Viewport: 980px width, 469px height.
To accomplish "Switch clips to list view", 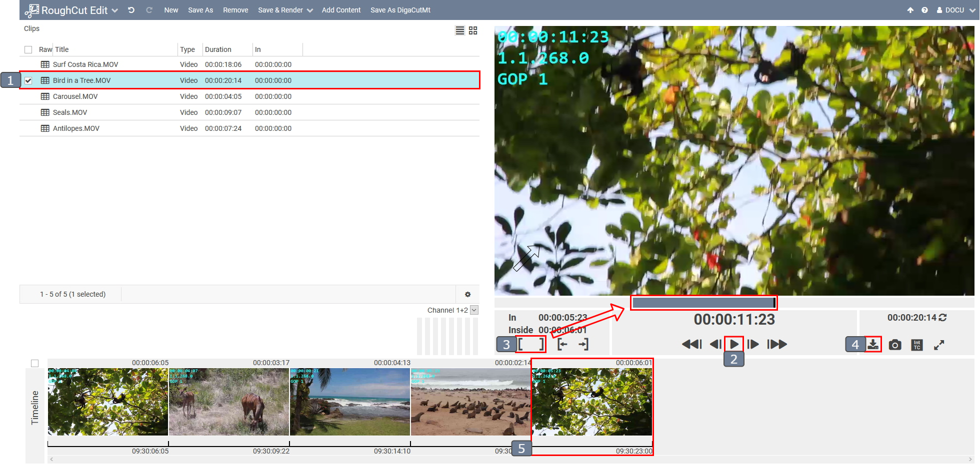I will click(x=459, y=30).
